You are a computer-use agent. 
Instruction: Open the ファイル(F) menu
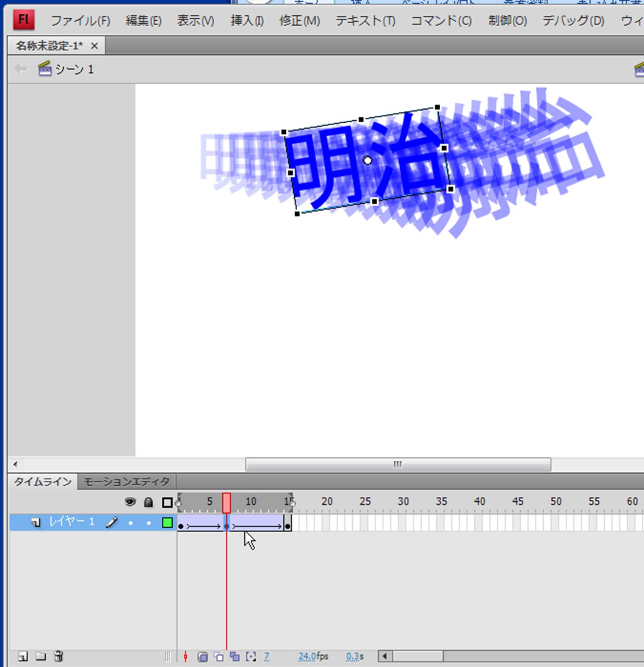tap(80, 21)
